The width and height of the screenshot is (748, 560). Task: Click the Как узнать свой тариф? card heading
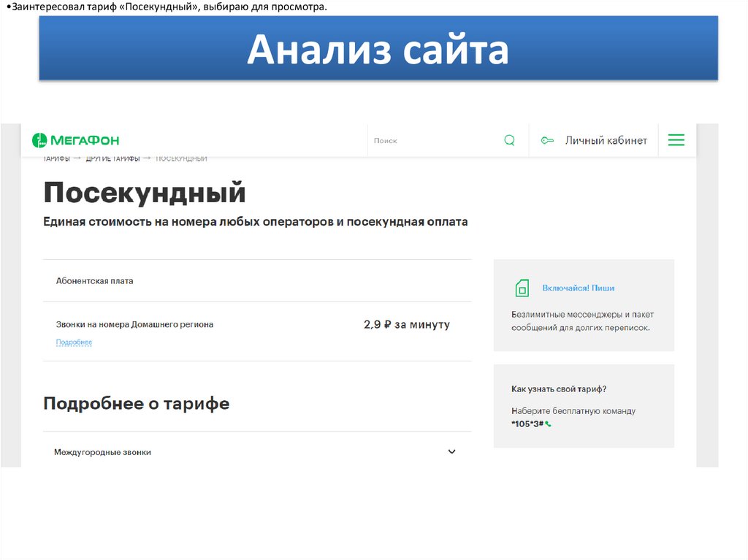[x=559, y=389]
